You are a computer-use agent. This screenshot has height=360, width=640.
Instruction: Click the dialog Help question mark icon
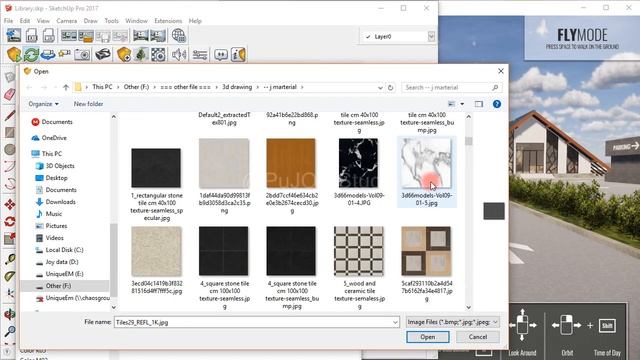497,104
